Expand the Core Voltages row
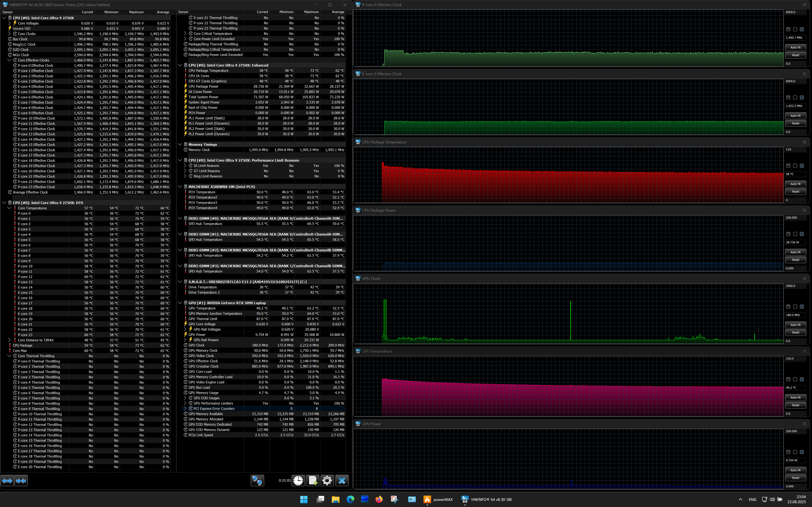This screenshot has width=812, height=507. pos(9,23)
